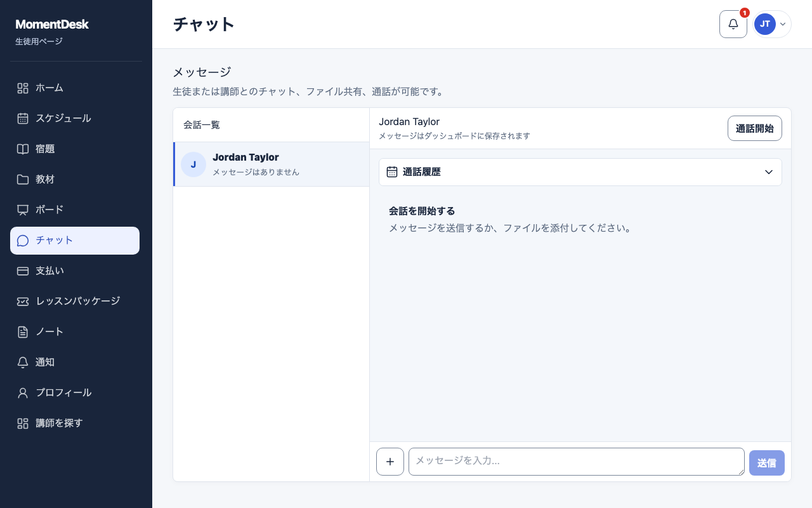Click the text 生徒または講師とのチャット、ファイル共有、通話が可能です。
Viewport: 812px width, 508px height.
pyautogui.click(x=309, y=92)
